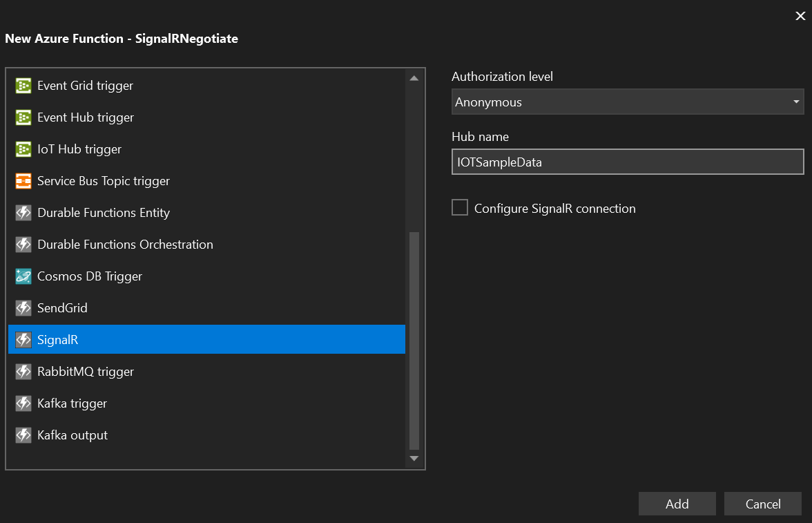The image size is (812, 523).
Task: Click the Cosmos DB Trigger icon
Action: [x=23, y=276]
